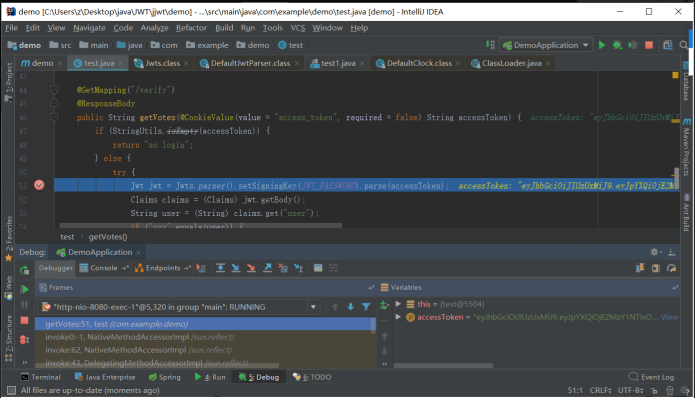The width and height of the screenshot is (695, 398).
Task: Switch to the Jwts.class editor tab
Action: 162,63
